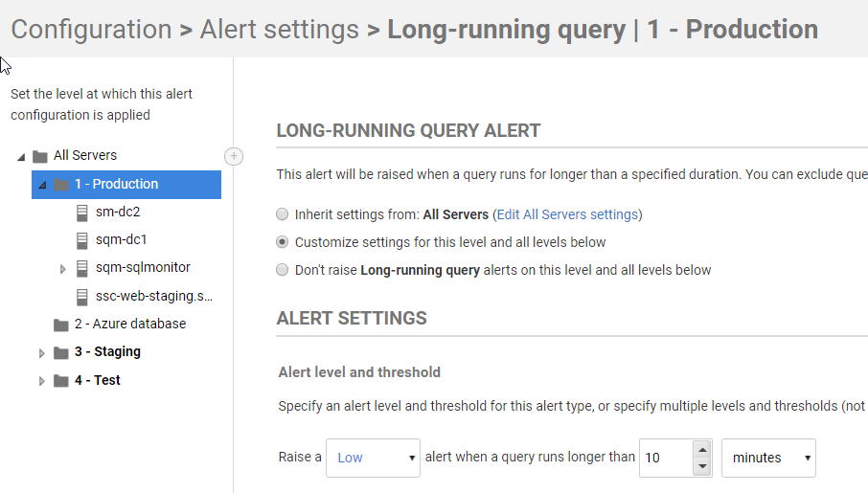This screenshot has height=493, width=868.
Task: Click the sqm-sqlmonitor server icon
Action: (82, 268)
